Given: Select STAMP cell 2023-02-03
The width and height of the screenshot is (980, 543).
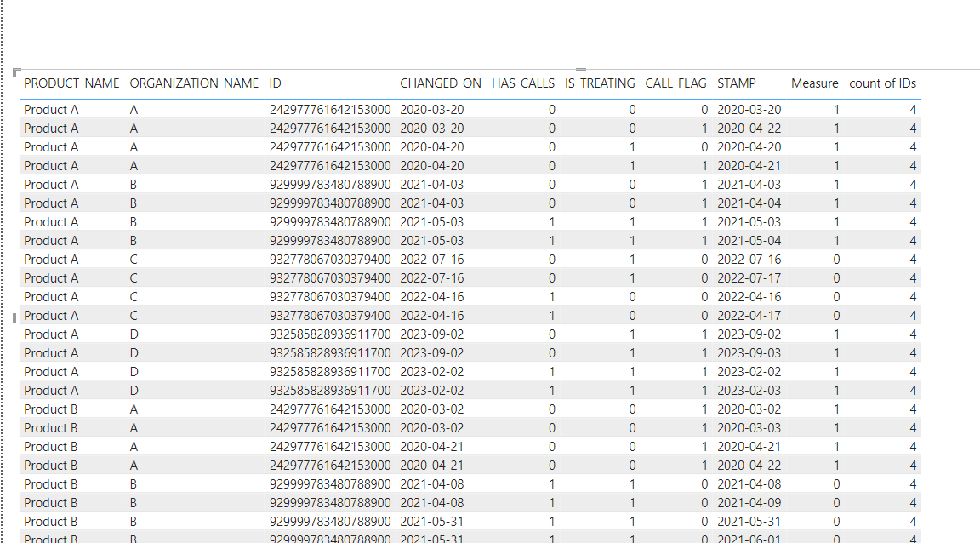Looking at the screenshot, I should [749, 391].
